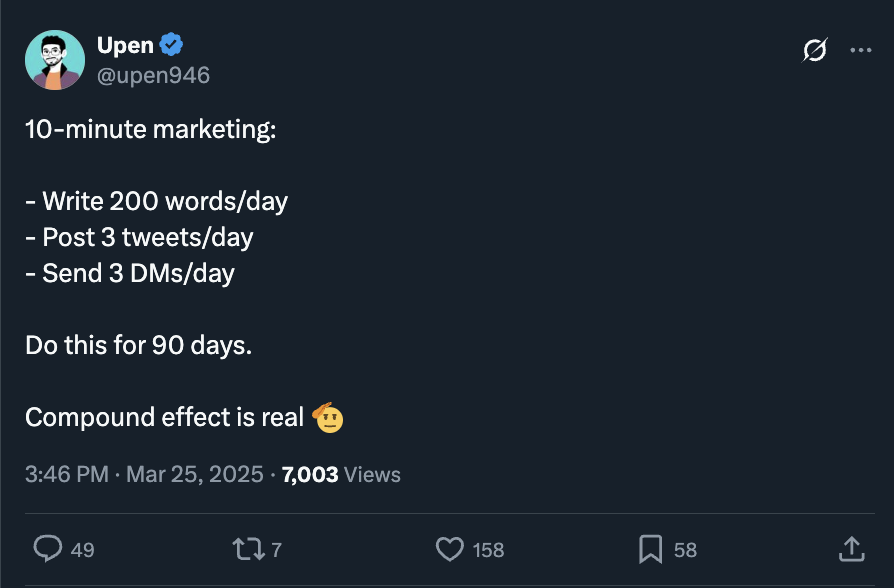The image size is (894, 588).
Task: Click the repost arrows icon
Action: 249,549
